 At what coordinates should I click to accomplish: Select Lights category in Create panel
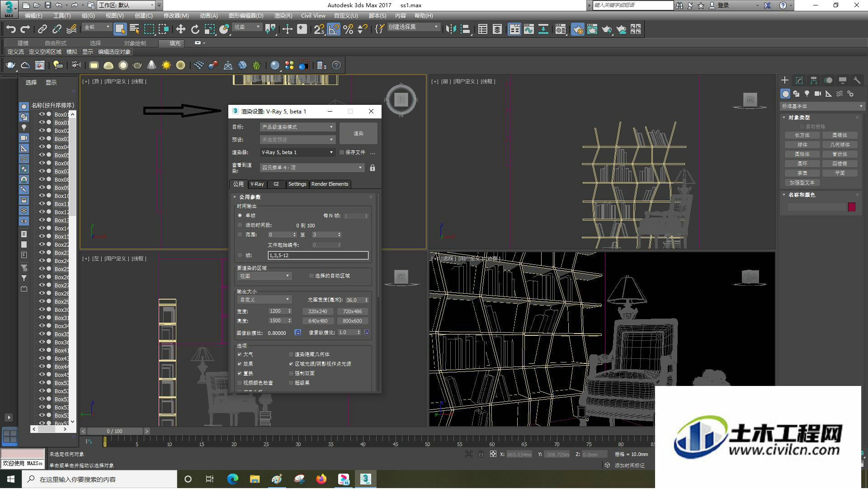point(807,94)
